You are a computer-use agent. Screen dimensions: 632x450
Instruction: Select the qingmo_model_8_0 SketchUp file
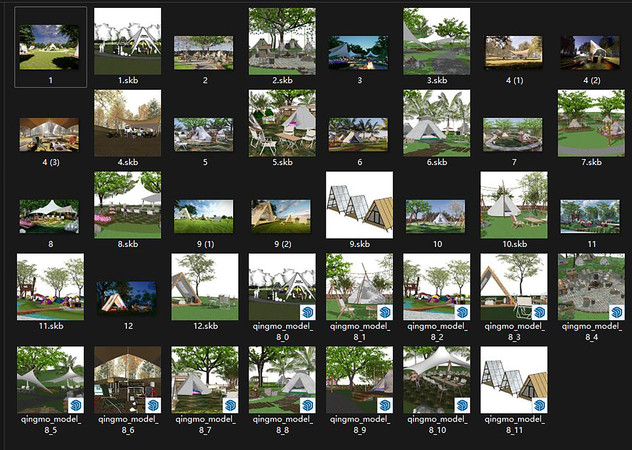coord(282,287)
